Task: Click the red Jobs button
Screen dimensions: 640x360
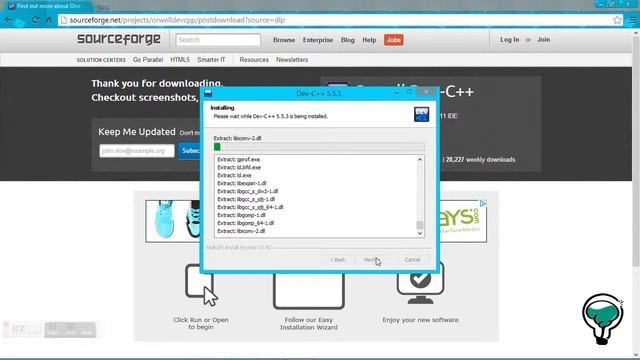Action: (x=393, y=40)
